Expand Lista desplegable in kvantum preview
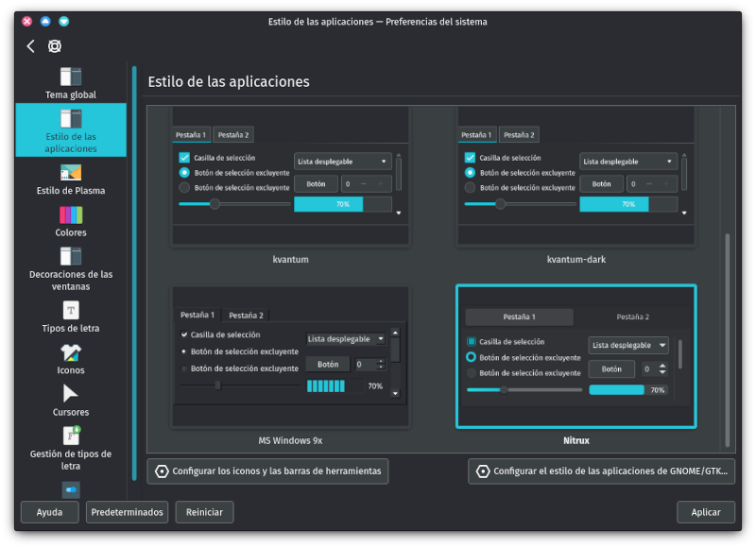Viewport: 756px width, 548px height. point(342,162)
